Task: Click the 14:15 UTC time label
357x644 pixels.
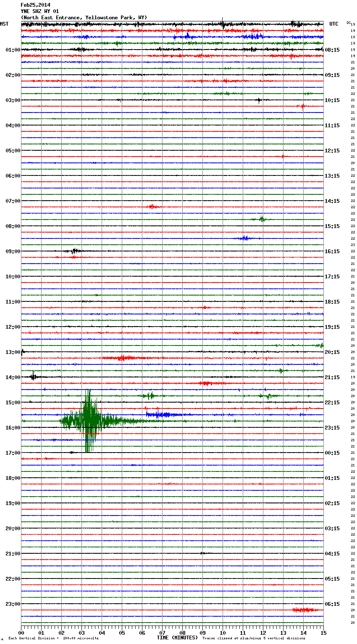Action: click(x=332, y=201)
